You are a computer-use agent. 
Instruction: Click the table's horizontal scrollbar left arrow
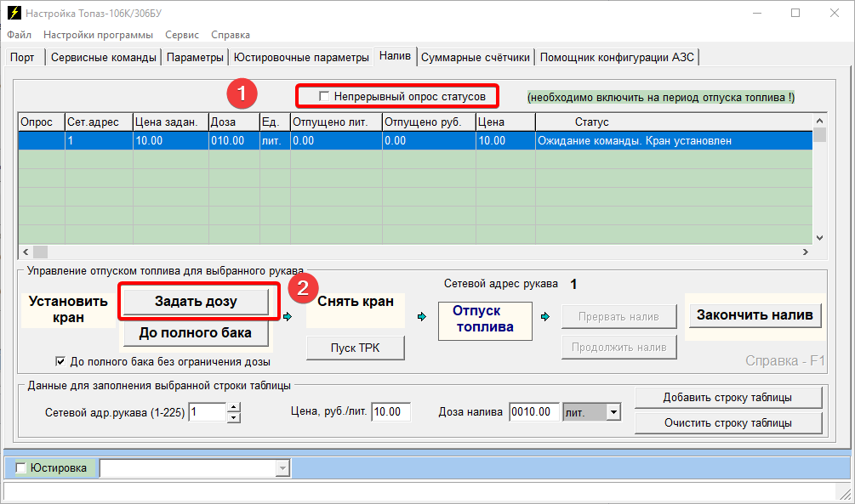coord(26,252)
